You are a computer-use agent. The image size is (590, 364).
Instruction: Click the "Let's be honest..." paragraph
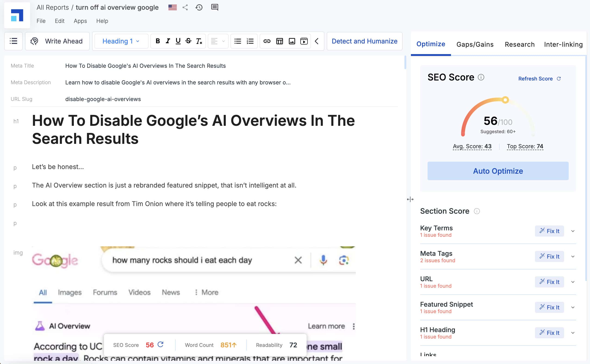point(58,167)
